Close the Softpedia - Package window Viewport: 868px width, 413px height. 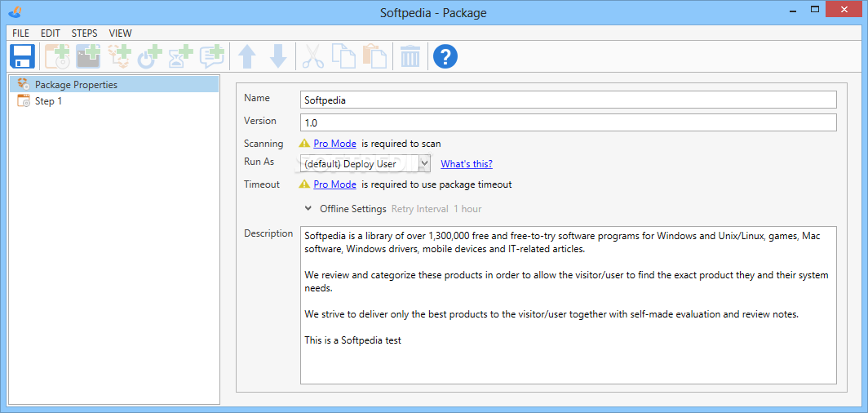844,10
